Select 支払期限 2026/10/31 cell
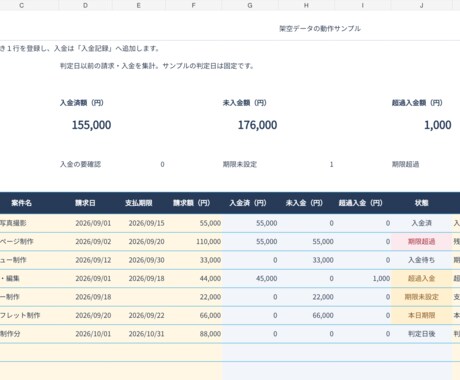The width and height of the screenshot is (460, 380). coord(139,334)
